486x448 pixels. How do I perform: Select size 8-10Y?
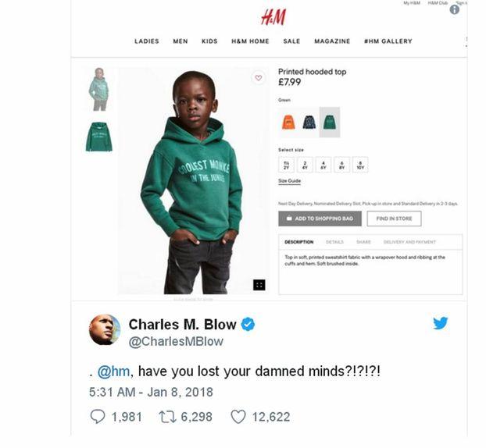click(360, 165)
